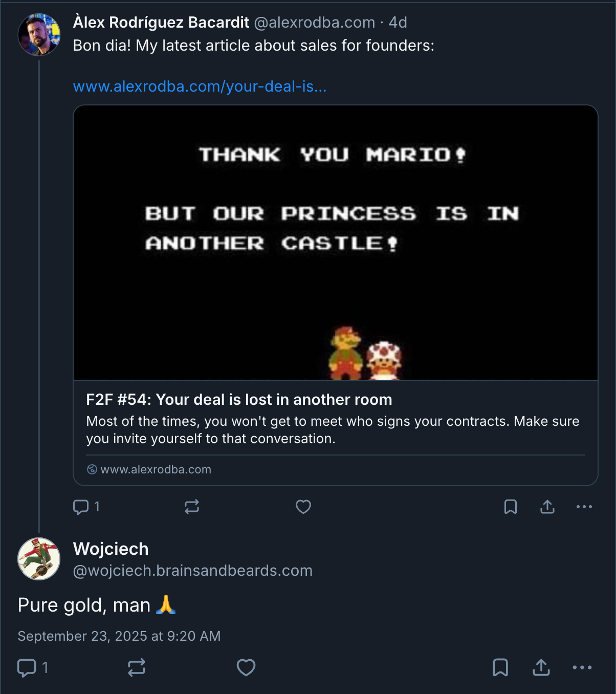Share Wojciech's reply via share icon
The height and width of the screenshot is (694, 616).
(541, 667)
